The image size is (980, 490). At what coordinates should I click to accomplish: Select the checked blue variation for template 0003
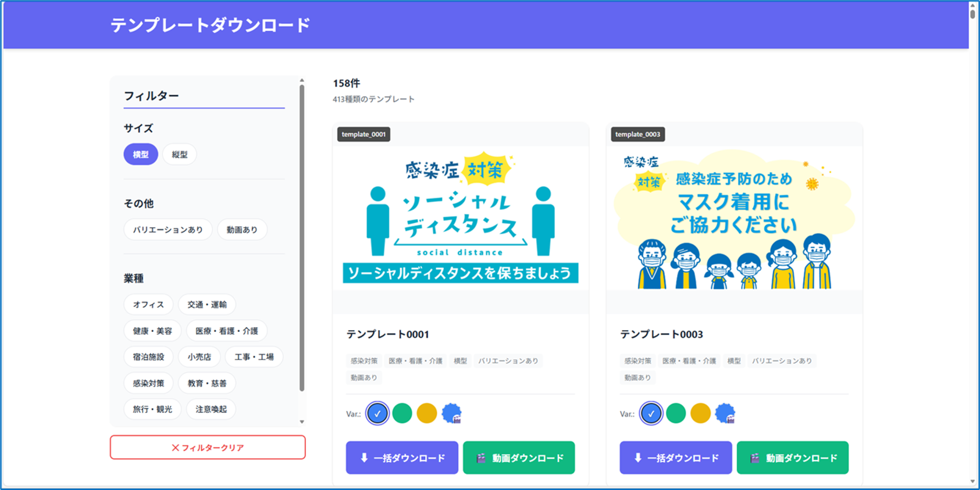[651, 413]
